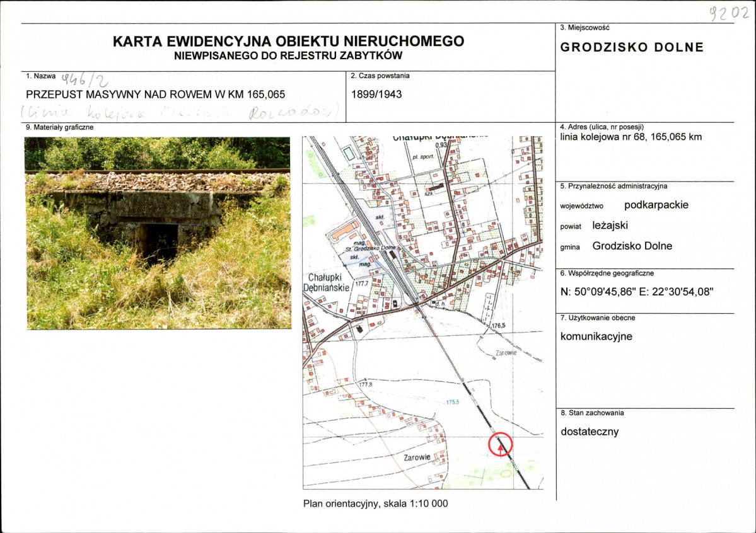Click the map label 'St. Grodzisko Dolne'
Viewport: 756px width, 533px height.
370,248
